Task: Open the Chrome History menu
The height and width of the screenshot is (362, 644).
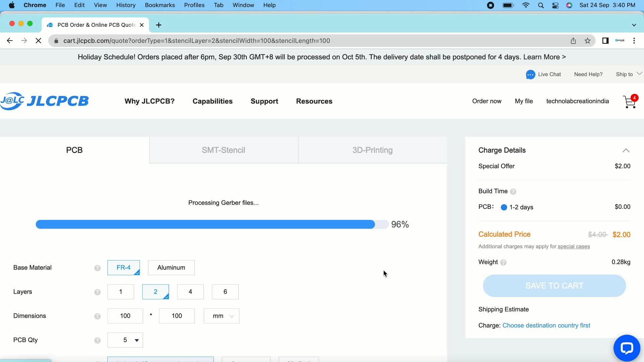Action: pyautogui.click(x=126, y=5)
